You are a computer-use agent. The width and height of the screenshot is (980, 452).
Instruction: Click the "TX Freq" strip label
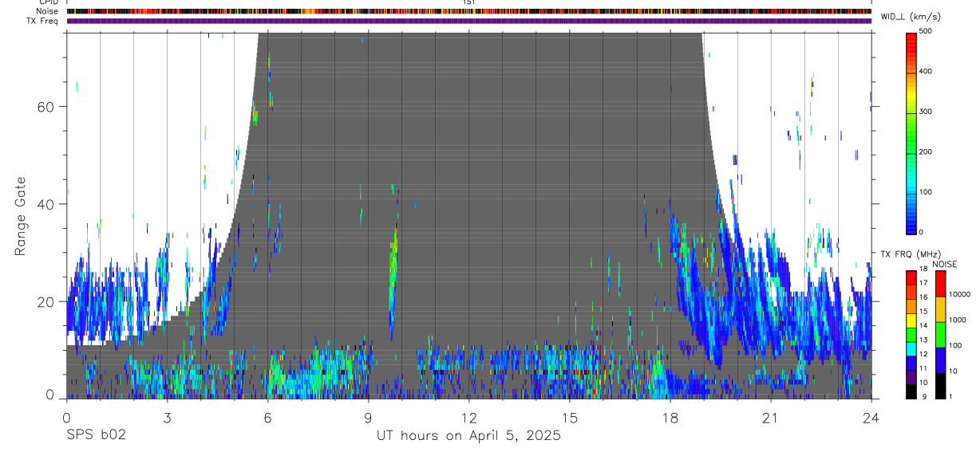coord(43,21)
